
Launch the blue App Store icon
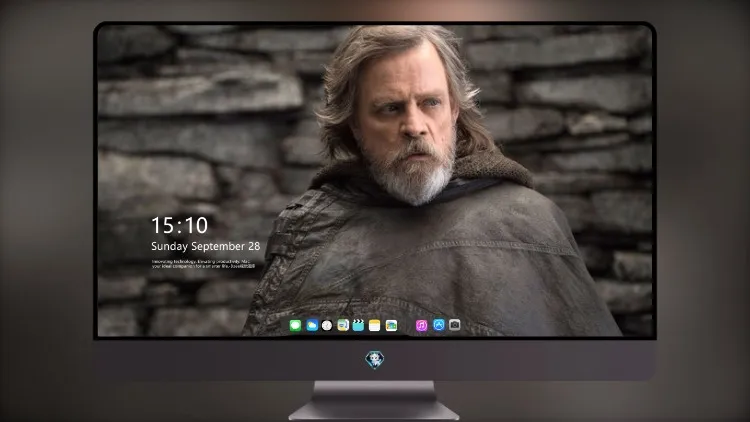[439, 325]
